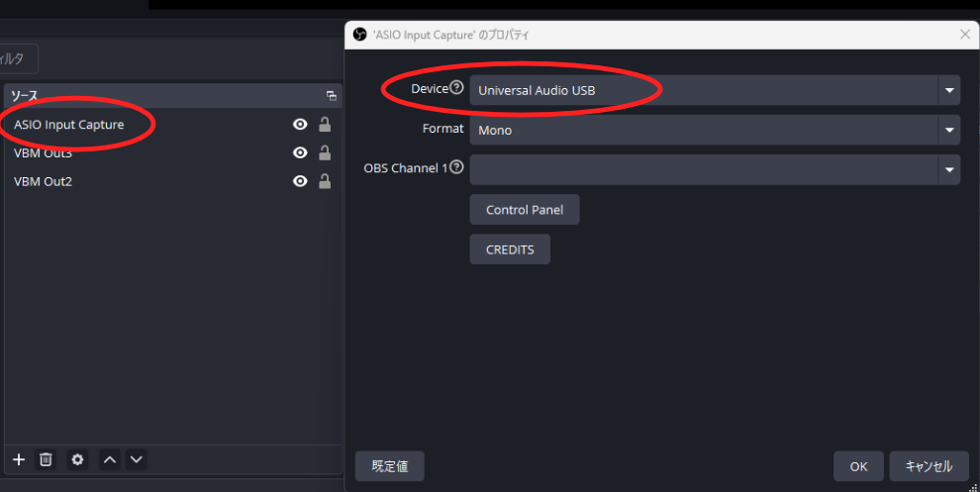Click the Sources panel pop-out icon
Image resolution: width=980 pixels, height=492 pixels.
pyautogui.click(x=331, y=96)
